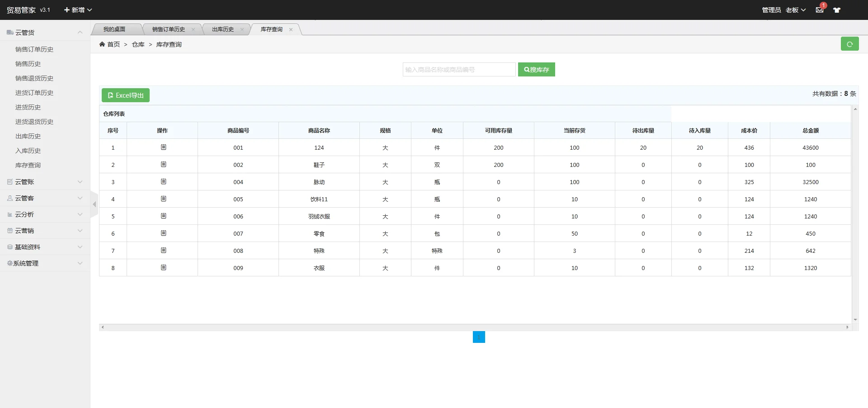Expand the 云管账 sidebar section
The width and height of the screenshot is (868, 408).
(44, 182)
